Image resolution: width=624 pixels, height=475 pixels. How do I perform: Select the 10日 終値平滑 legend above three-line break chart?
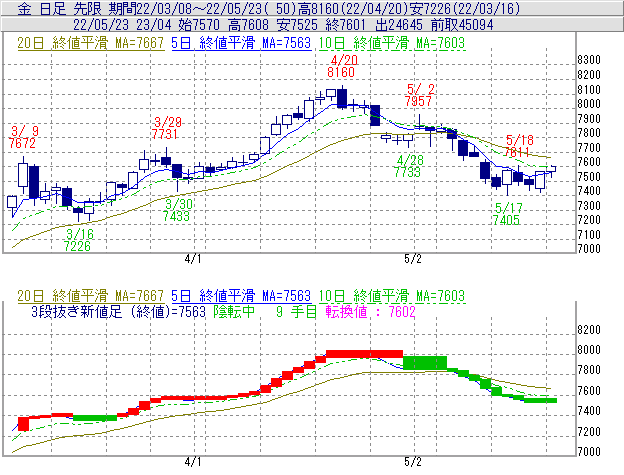tap(392, 296)
